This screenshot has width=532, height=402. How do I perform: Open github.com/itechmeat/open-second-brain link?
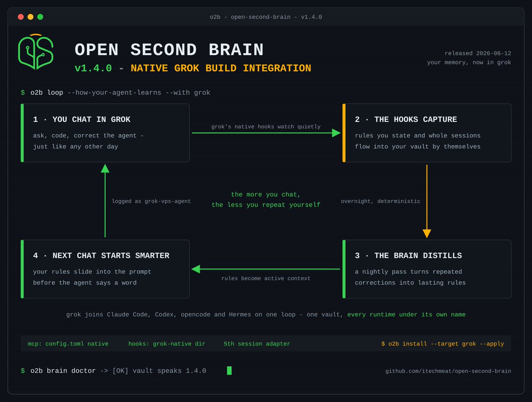pyautogui.click(x=448, y=371)
